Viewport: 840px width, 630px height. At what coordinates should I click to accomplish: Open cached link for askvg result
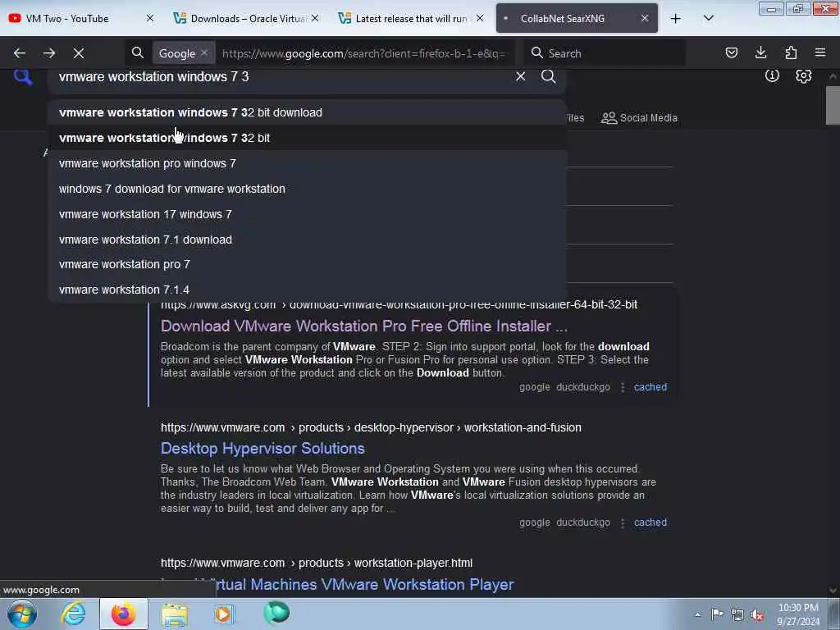[x=651, y=387]
